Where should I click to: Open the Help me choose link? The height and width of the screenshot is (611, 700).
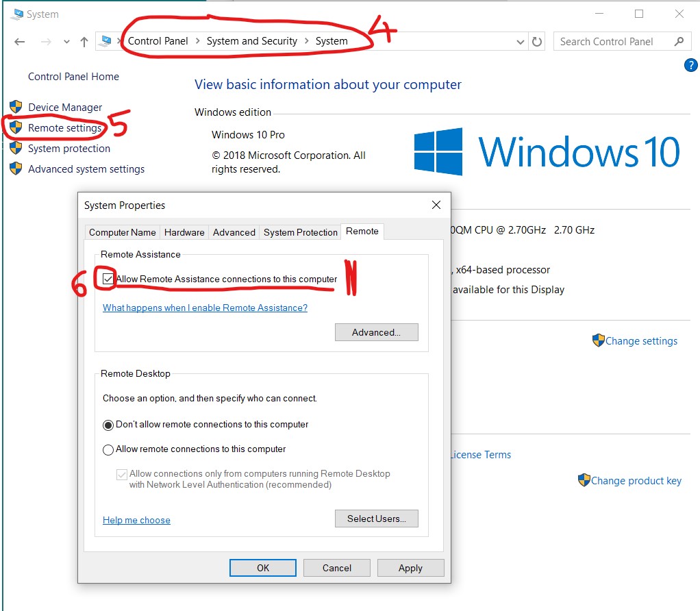coord(136,520)
